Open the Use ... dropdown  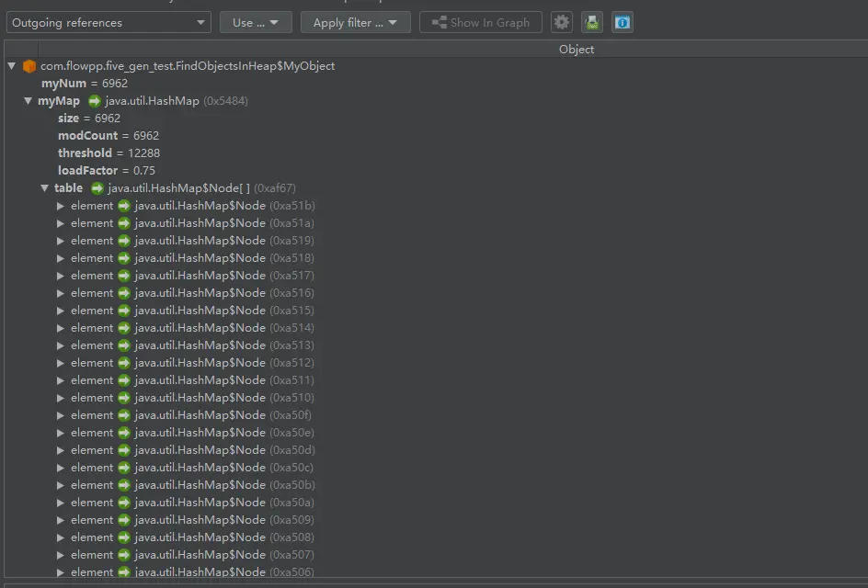point(256,23)
